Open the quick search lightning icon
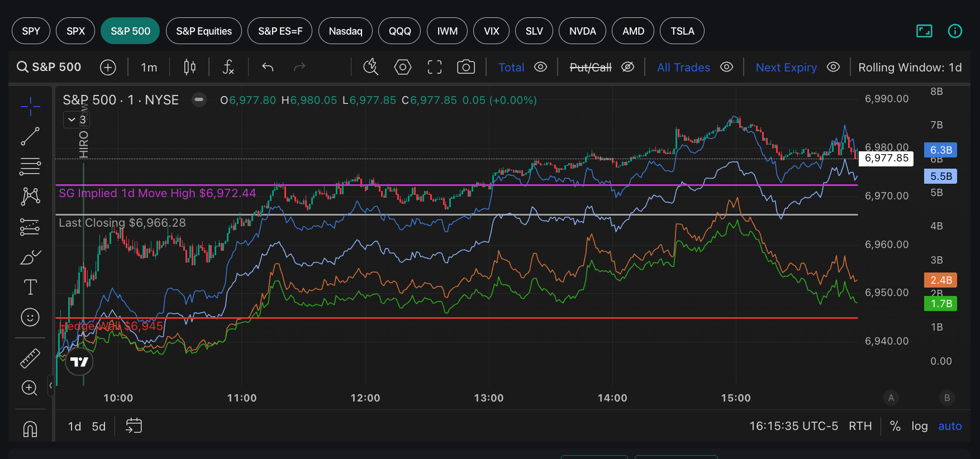Image resolution: width=980 pixels, height=459 pixels. (370, 67)
